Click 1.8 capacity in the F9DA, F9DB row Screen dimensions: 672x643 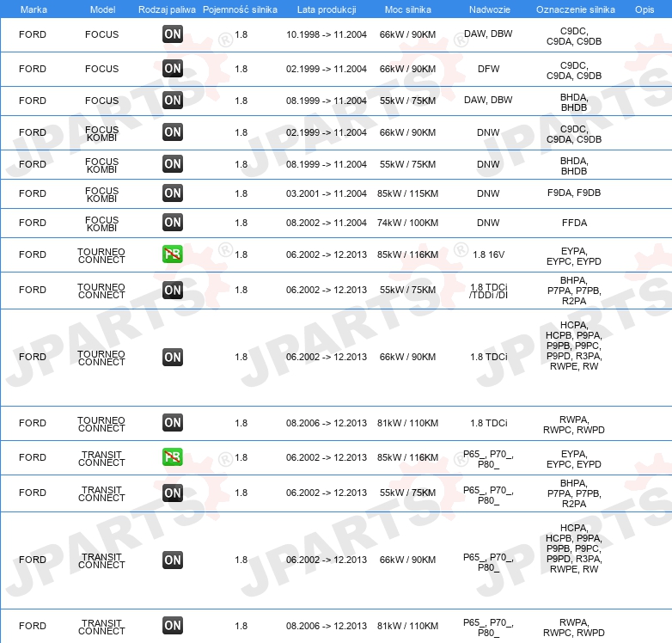(x=241, y=193)
